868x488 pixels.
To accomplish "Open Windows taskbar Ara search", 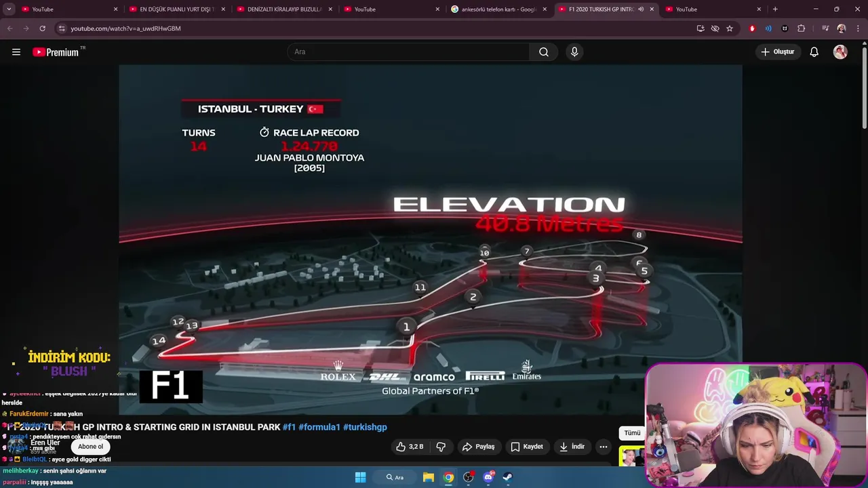I will 395,477.
